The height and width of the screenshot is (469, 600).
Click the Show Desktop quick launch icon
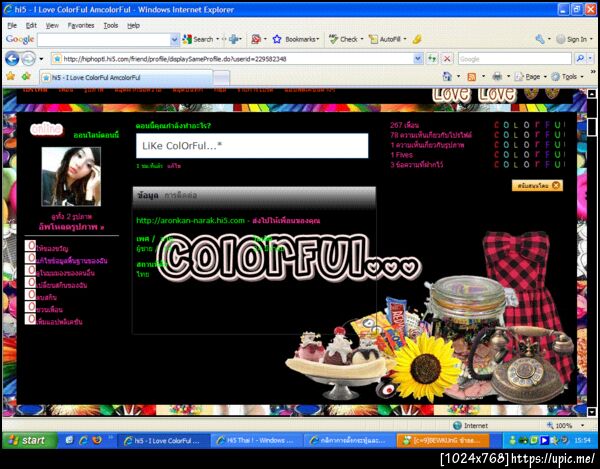(x=69, y=440)
